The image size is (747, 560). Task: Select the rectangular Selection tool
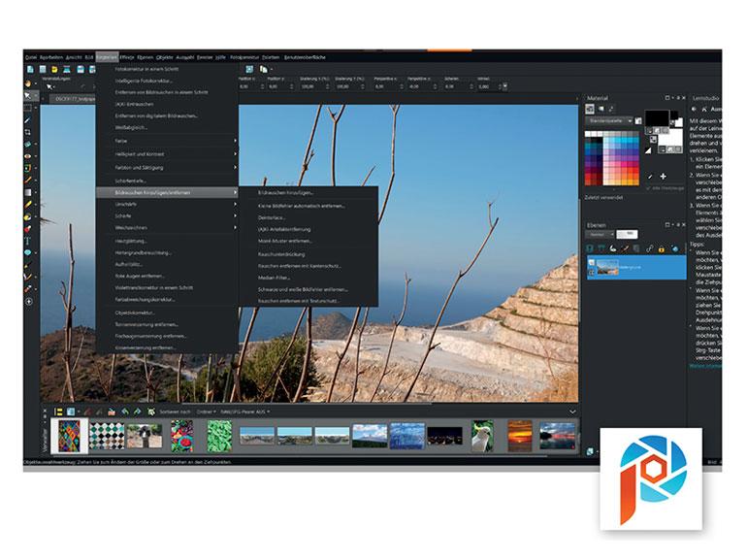pos(28,108)
